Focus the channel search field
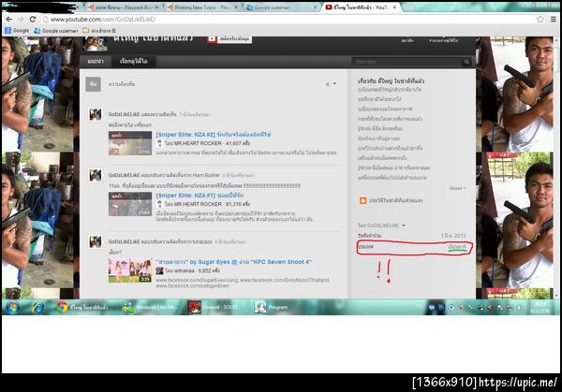The height and width of the screenshot is (392, 562). pyautogui.click(x=407, y=62)
